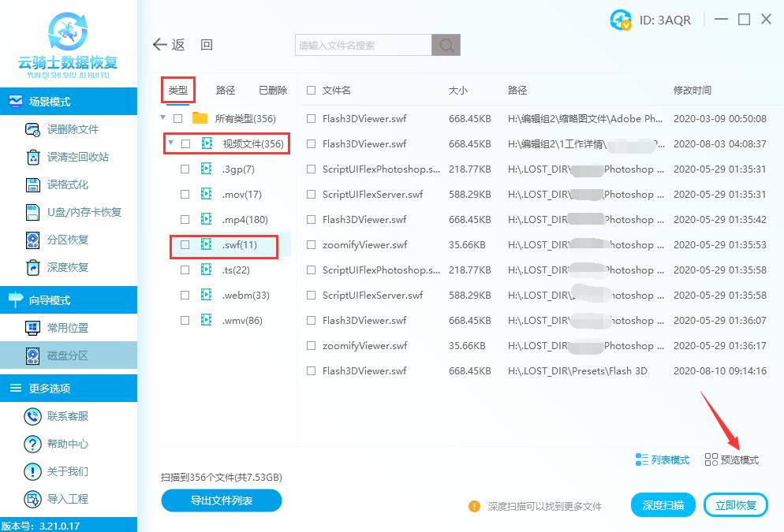
Task: Tick the .swf(11) checkbox
Action: 185,245
